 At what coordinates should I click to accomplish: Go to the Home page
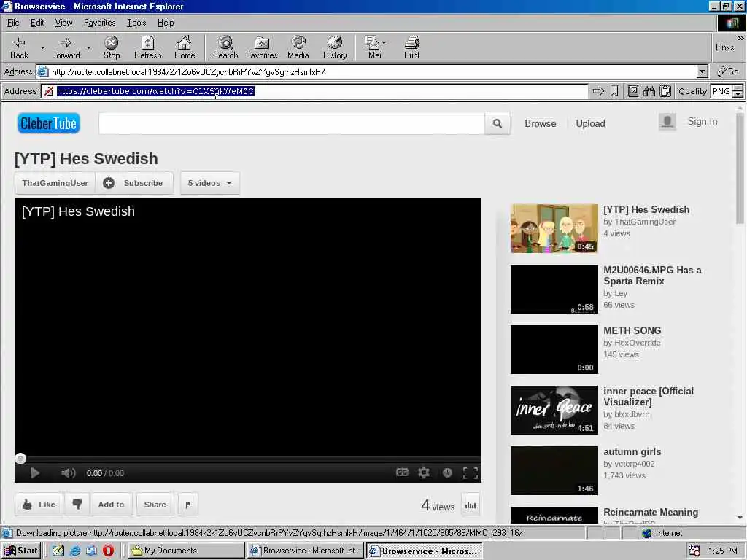click(x=185, y=47)
